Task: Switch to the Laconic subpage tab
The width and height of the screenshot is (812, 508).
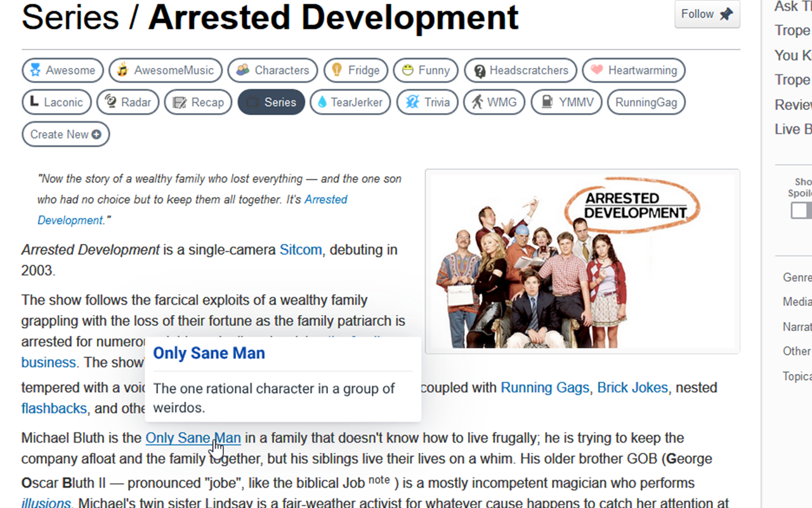Action: click(x=56, y=102)
